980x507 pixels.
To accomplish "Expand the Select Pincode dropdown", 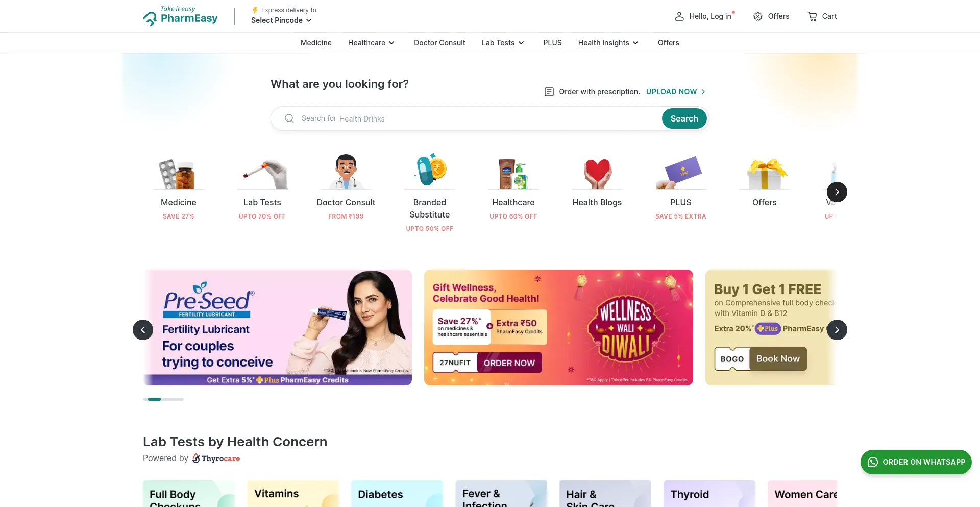I will point(281,20).
